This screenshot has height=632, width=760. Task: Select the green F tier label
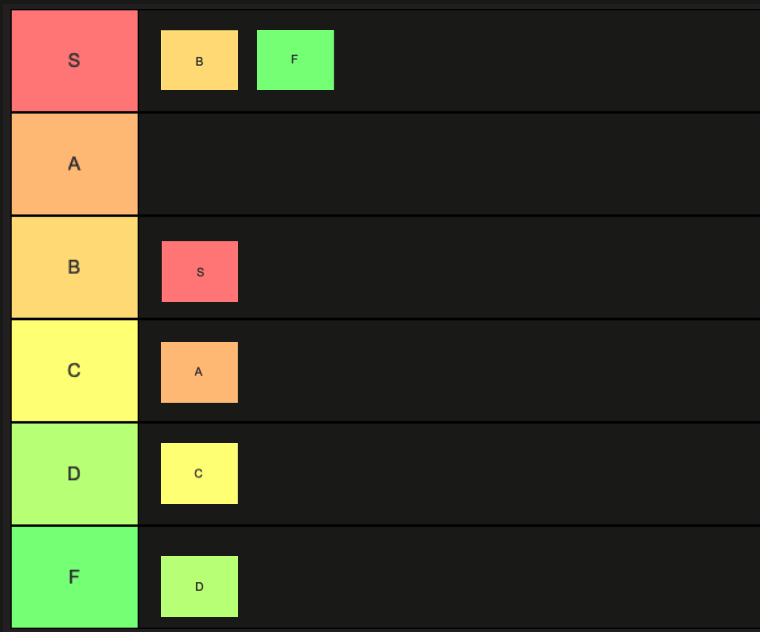click(x=74, y=577)
